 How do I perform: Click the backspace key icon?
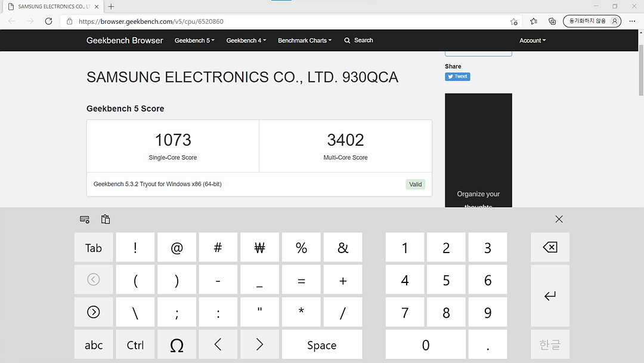[x=550, y=247]
